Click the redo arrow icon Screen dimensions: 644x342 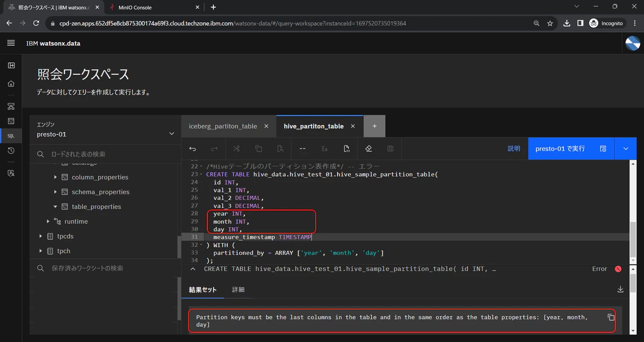click(214, 148)
